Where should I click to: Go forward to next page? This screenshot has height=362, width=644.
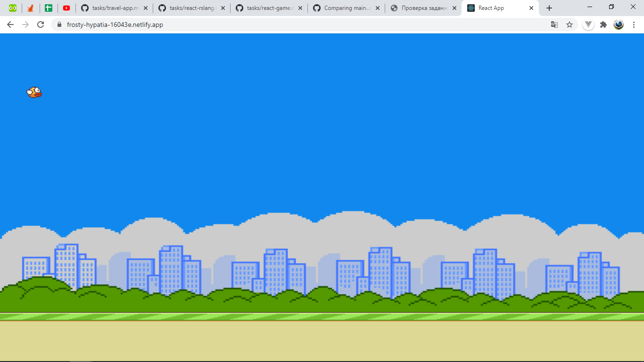pyautogui.click(x=25, y=25)
